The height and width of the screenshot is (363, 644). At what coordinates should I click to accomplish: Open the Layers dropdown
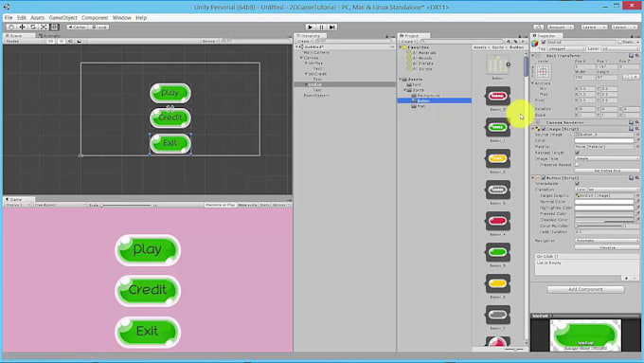click(594, 27)
